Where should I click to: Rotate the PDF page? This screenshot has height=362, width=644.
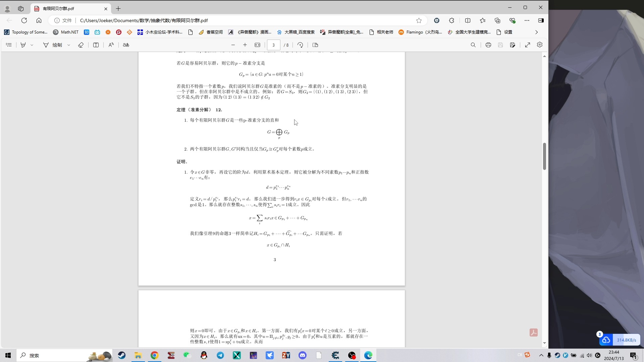(x=300, y=45)
